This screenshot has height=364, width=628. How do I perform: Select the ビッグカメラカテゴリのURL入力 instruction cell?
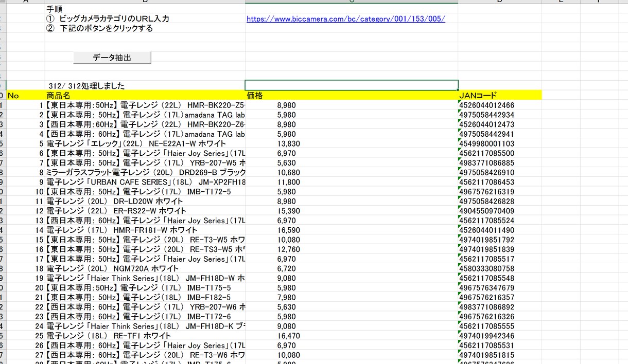145,19
